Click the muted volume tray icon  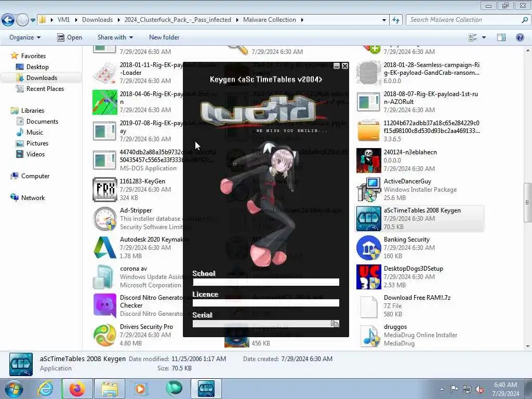[x=480, y=389]
